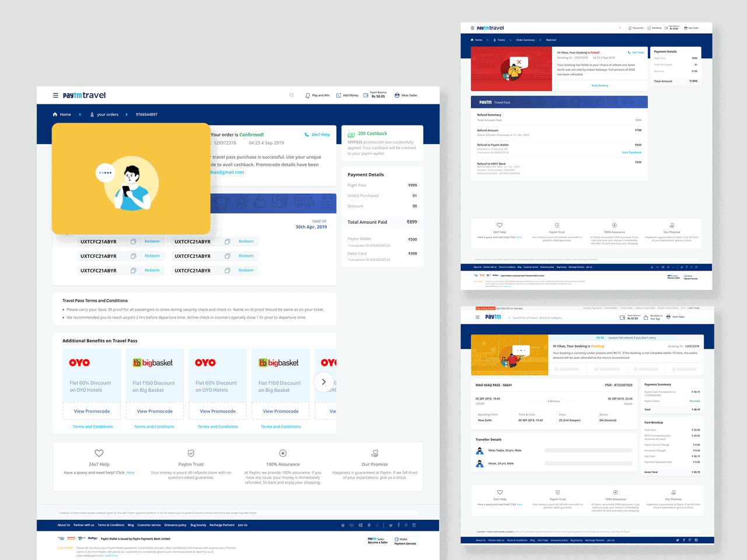
Task: Open About Us in confirmed page footer
Action: pyautogui.click(x=64, y=525)
